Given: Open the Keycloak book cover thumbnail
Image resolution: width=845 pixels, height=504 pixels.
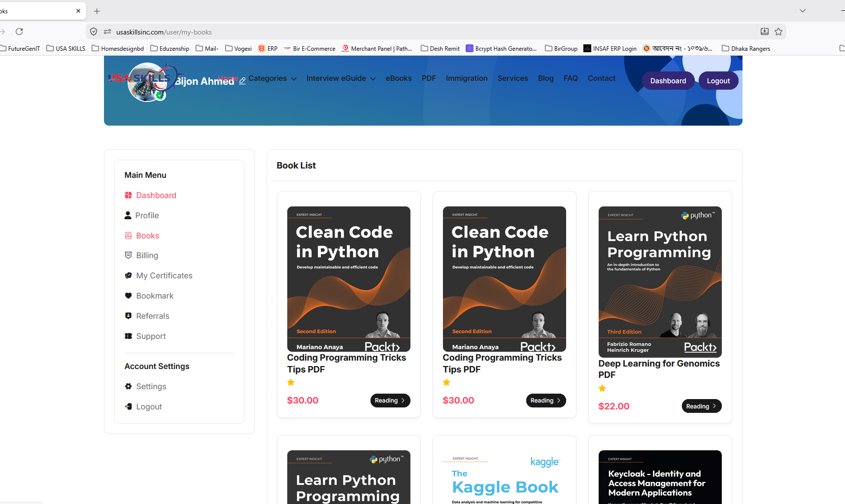Looking at the screenshot, I should tap(660, 477).
